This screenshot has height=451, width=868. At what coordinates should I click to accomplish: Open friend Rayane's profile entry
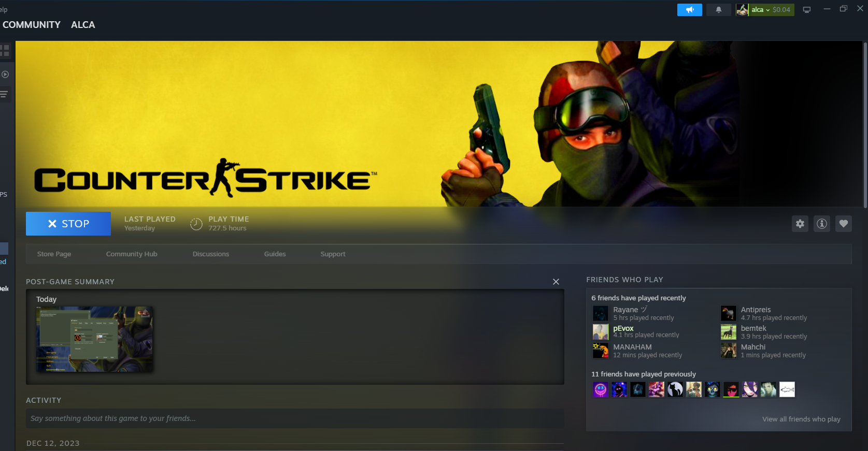pyautogui.click(x=625, y=310)
